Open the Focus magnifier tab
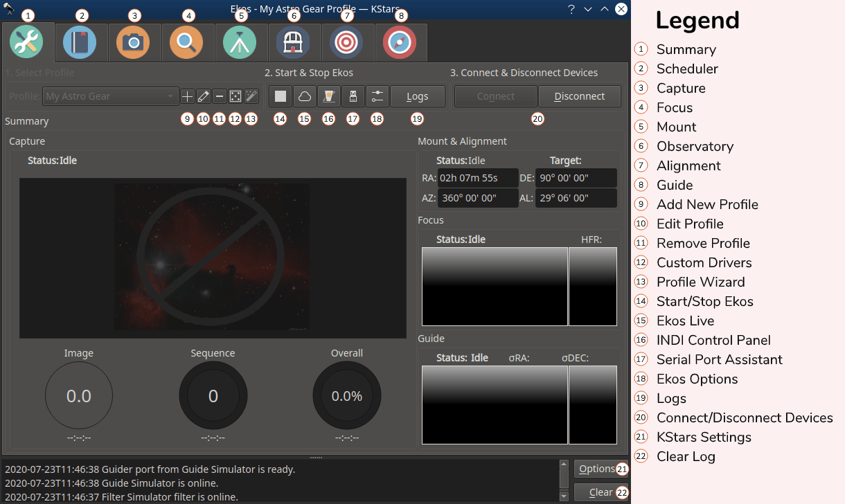Screen dimensions: 845x504 tap(186, 43)
